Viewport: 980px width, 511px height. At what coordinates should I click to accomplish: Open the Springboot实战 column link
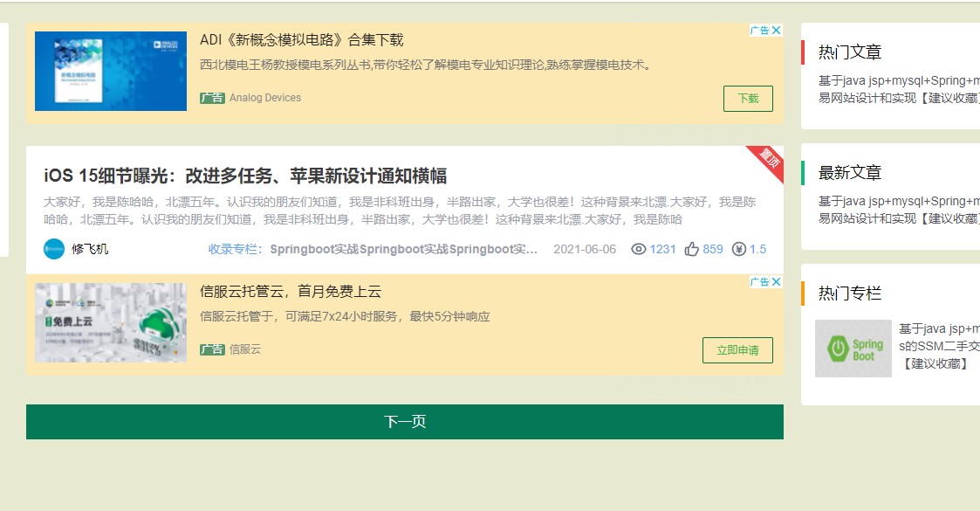[393, 249]
